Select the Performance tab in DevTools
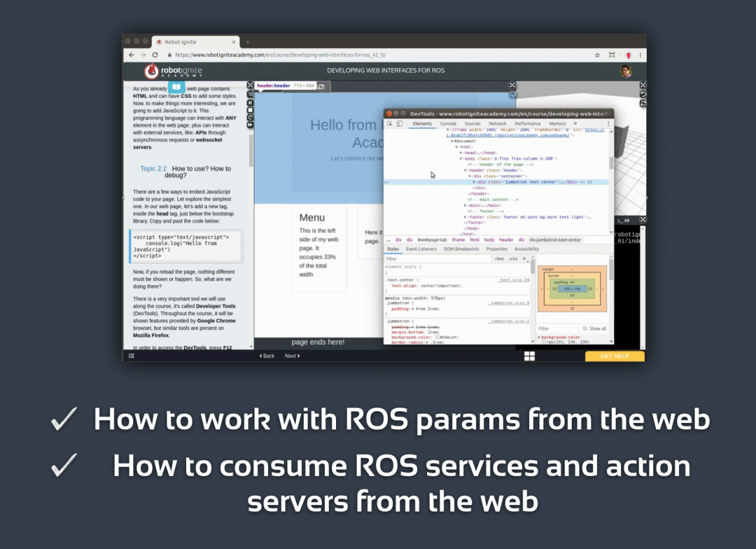 click(527, 124)
